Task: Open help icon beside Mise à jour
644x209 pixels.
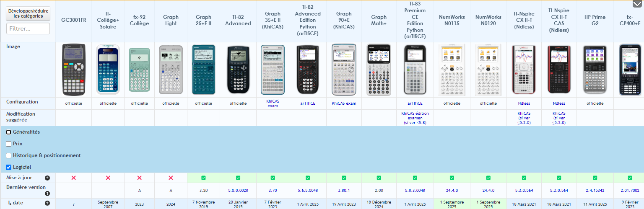Action: pos(47,178)
